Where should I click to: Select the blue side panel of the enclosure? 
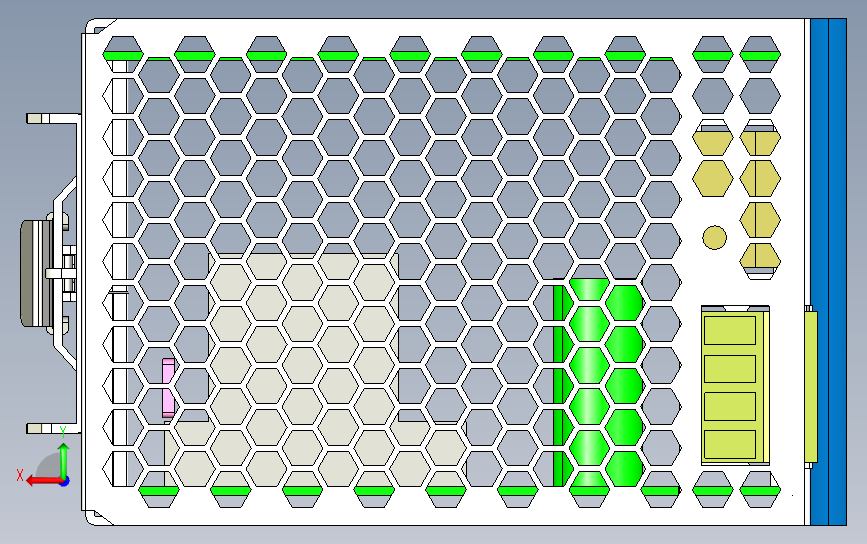click(x=828, y=271)
